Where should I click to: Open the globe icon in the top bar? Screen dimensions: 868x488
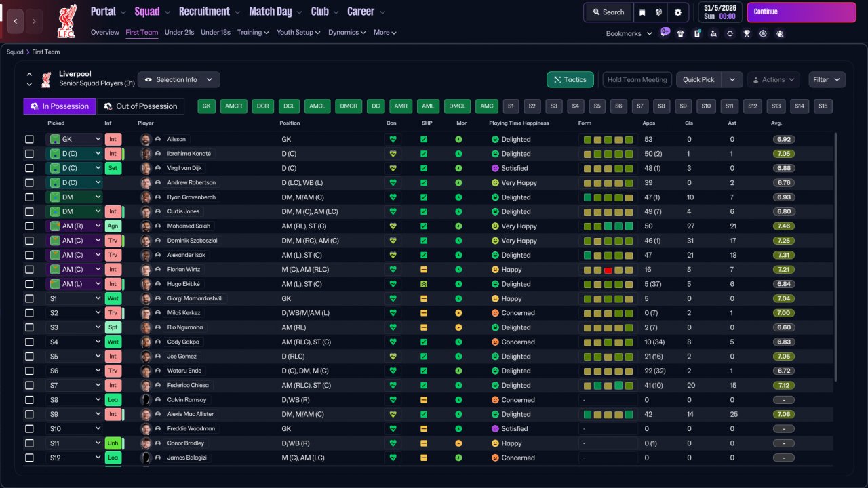[660, 12]
